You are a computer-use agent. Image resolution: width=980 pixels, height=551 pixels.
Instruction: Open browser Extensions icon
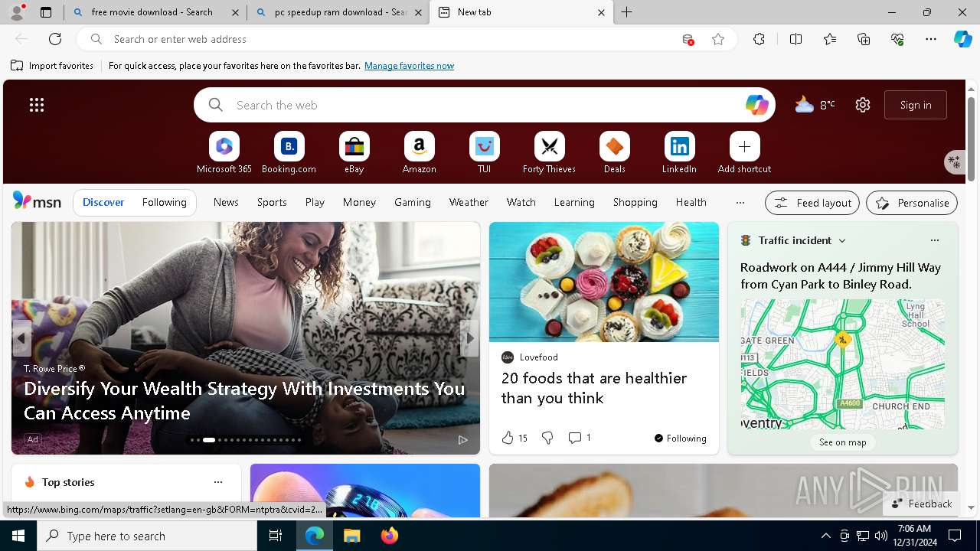click(x=759, y=39)
